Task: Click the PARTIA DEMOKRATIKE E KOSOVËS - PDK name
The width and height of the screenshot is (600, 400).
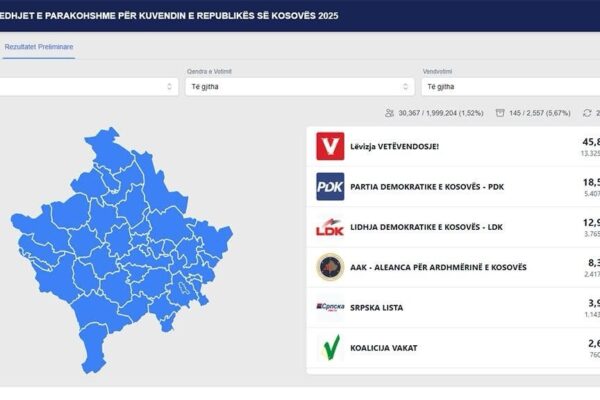Action: (x=428, y=187)
